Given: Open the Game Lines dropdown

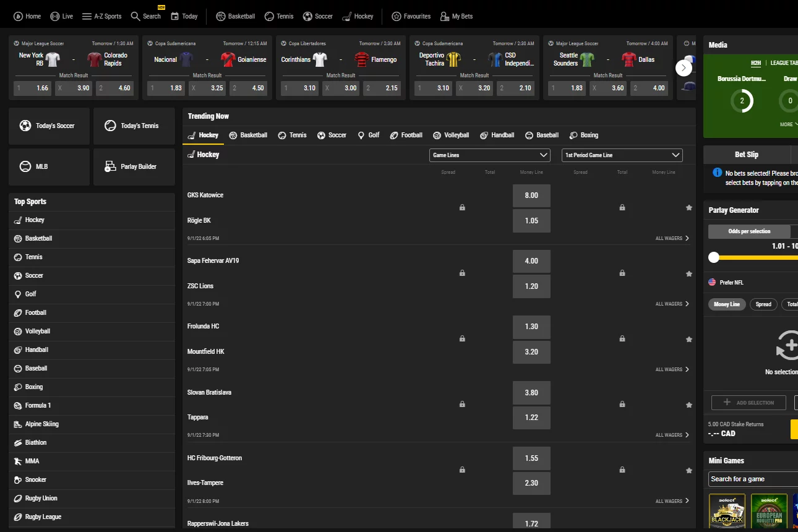Looking at the screenshot, I should click(x=490, y=155).
